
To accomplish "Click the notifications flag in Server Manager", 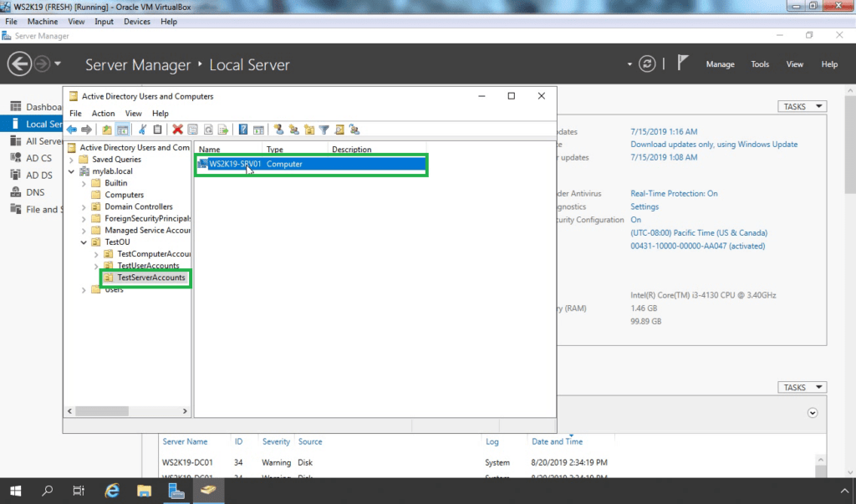I will 683,64.
